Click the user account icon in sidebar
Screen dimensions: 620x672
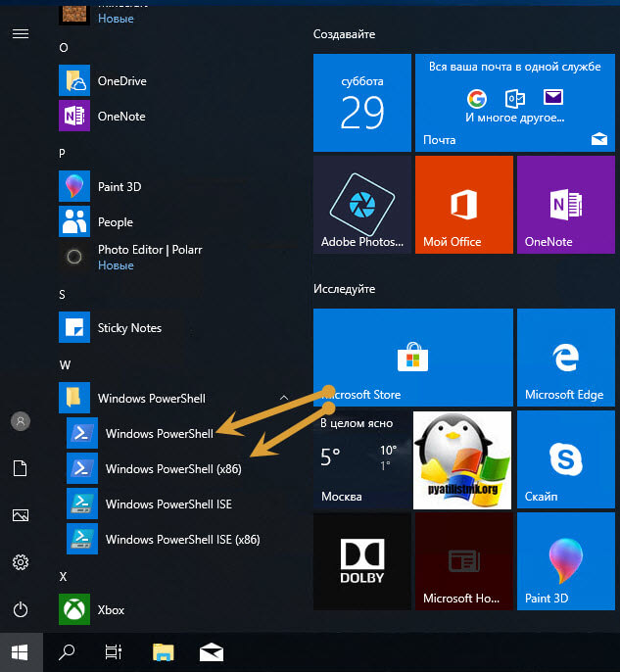click(x=20, y=421)
